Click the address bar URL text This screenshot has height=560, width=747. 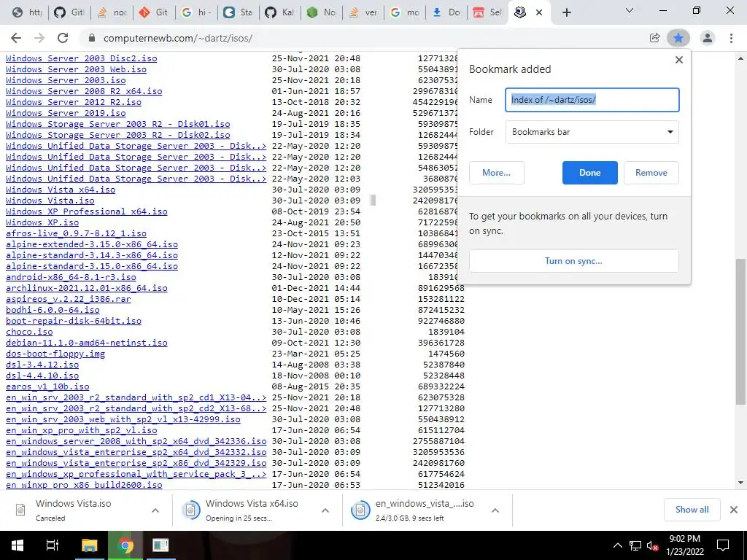[x=178, y=38]
